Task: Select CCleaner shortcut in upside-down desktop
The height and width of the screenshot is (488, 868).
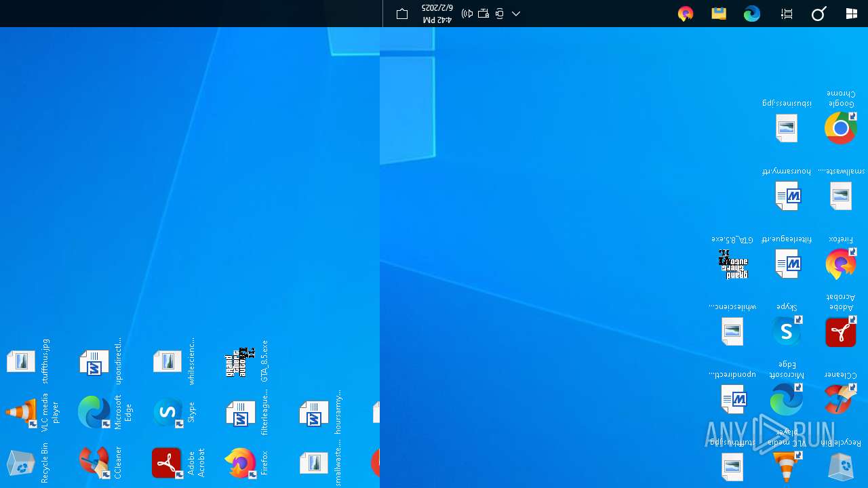Action: 841,399
